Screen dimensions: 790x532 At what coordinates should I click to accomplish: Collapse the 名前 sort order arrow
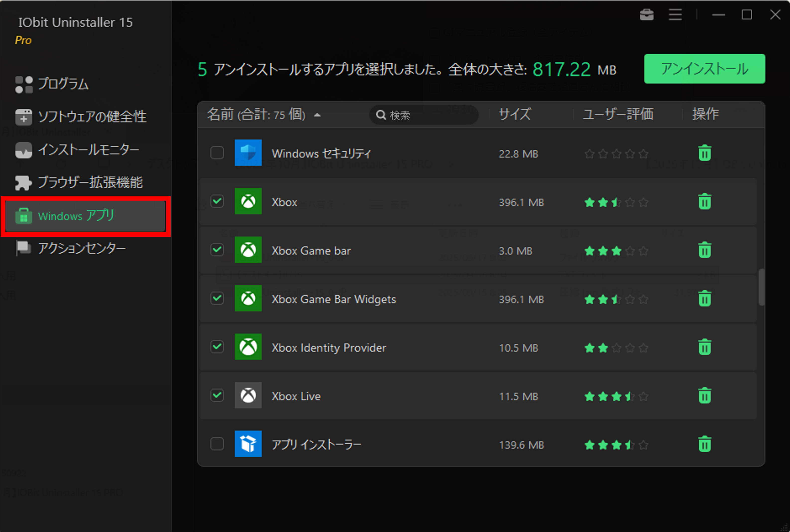click(317, 115)
